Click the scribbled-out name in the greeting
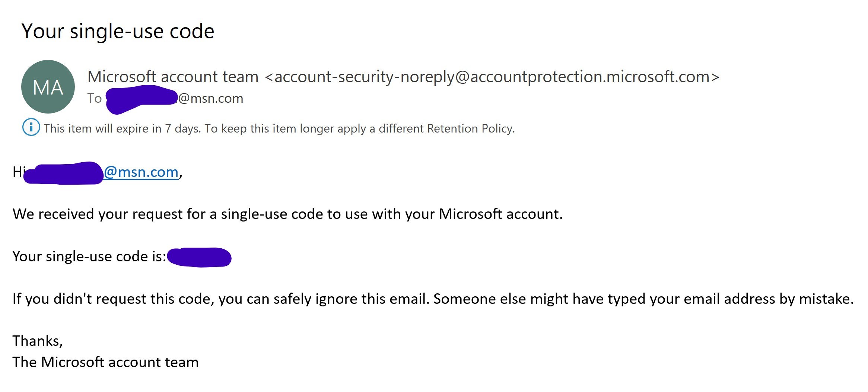This screenshot has height=392, width=868. (63, 173)
